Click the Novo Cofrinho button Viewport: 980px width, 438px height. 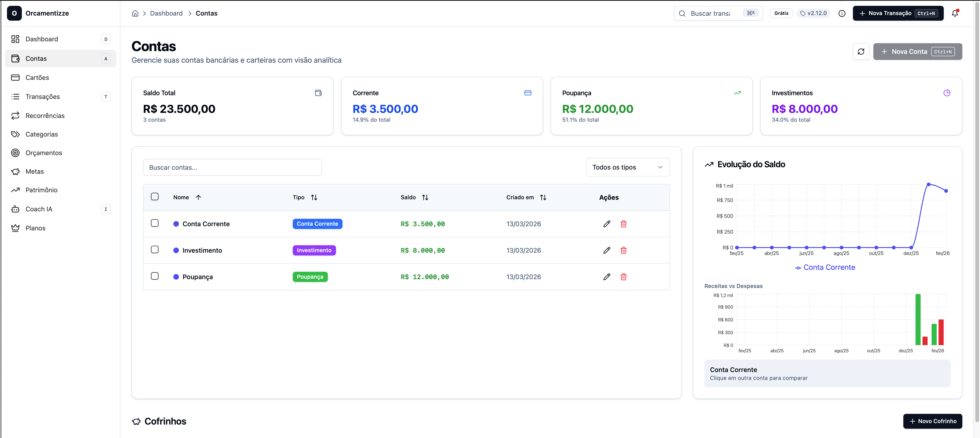(932, 421)
